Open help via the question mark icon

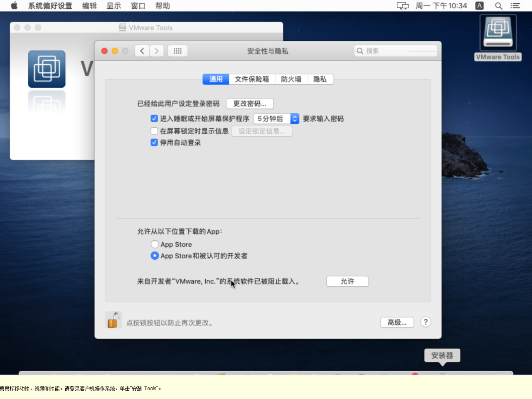[x=426, y=322]
